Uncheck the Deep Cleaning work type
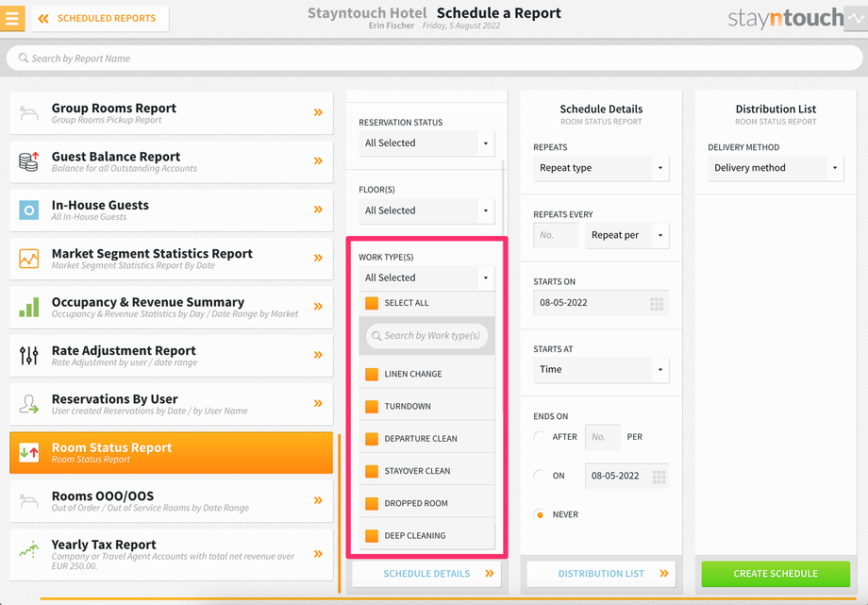The image size is (868, 605). point(372,536)
